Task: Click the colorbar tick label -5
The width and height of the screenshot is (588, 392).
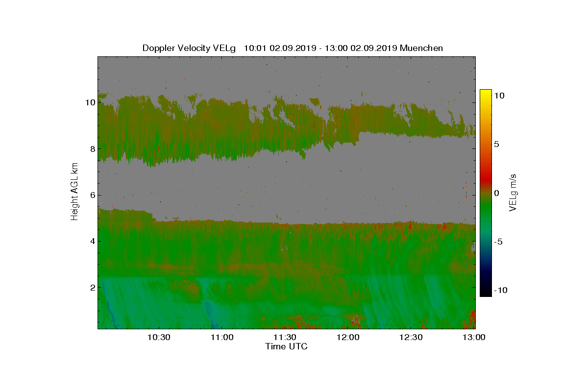Action: [x=497, y=242]
